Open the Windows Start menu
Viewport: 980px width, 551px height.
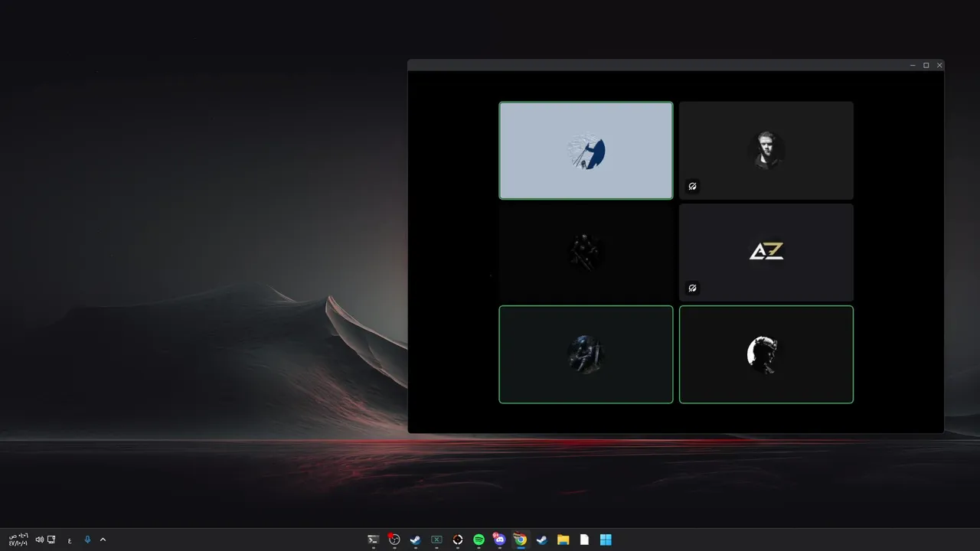pos(606,540)
